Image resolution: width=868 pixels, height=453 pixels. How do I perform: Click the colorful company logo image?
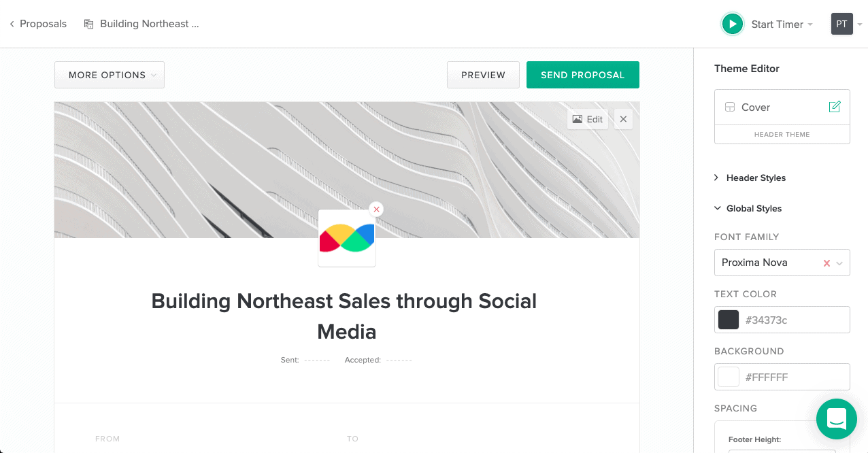click(347, 239)
